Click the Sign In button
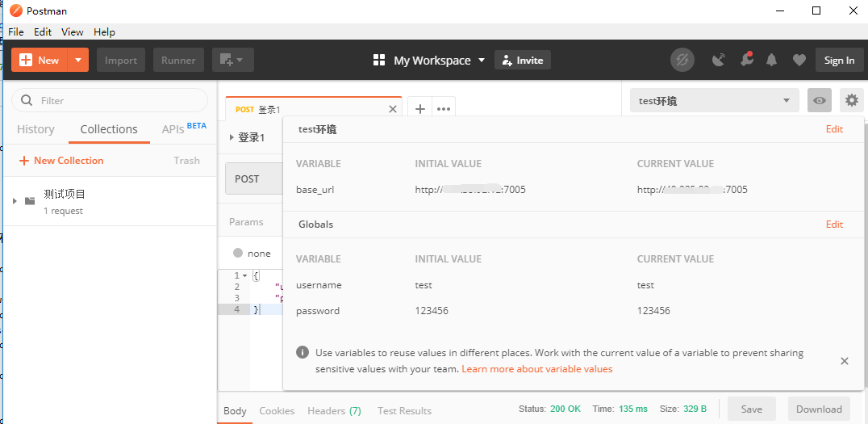This screenshot has width=868, height=424. pos(839,60)
